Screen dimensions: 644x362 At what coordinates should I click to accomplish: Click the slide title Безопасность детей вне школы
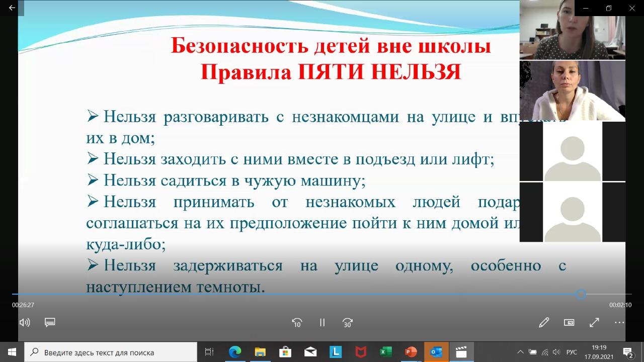click(331, 46)
